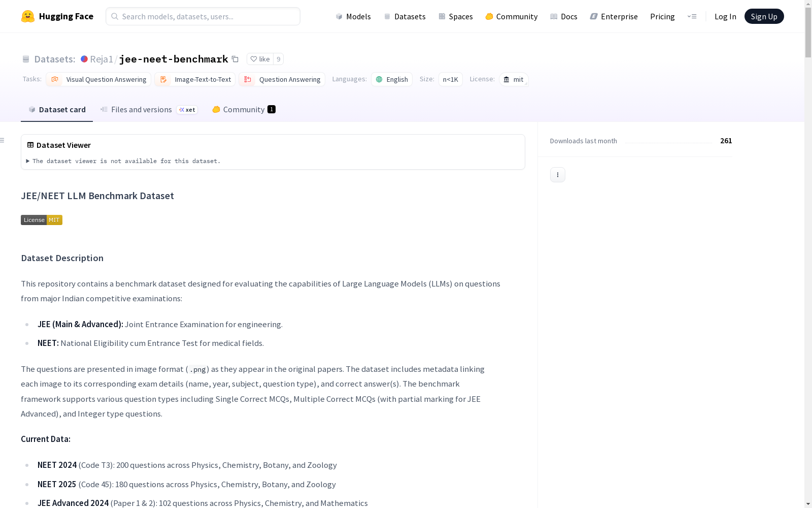This screenshot has width=812, height=508.
Task: View the 9 likes count
Action: click(278, 59)
